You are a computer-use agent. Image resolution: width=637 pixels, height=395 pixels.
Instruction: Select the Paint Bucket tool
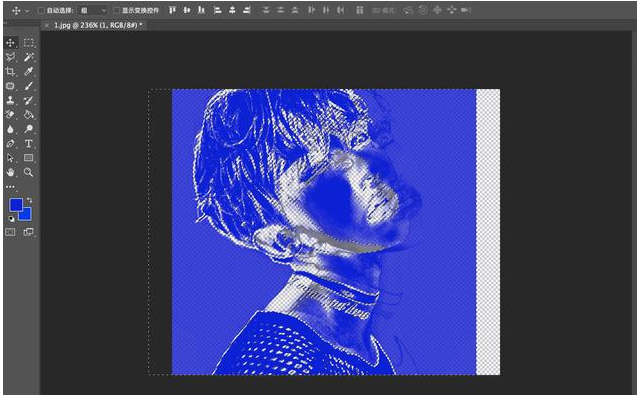(28, 115)
